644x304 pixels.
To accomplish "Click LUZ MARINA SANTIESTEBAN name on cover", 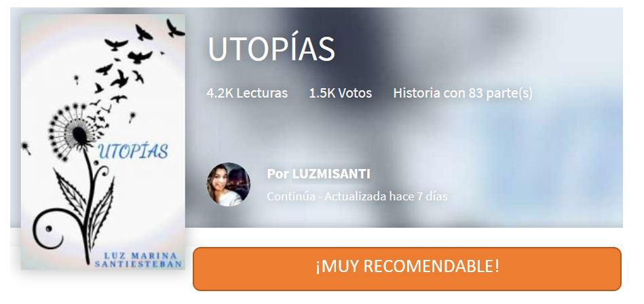I will (138, 260).
